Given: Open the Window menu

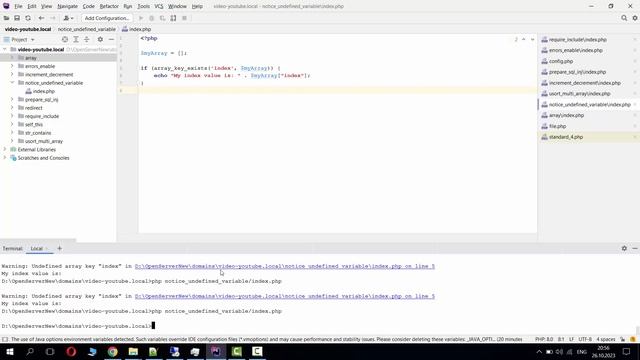Looking at the screenshot, I should point(177,6).
